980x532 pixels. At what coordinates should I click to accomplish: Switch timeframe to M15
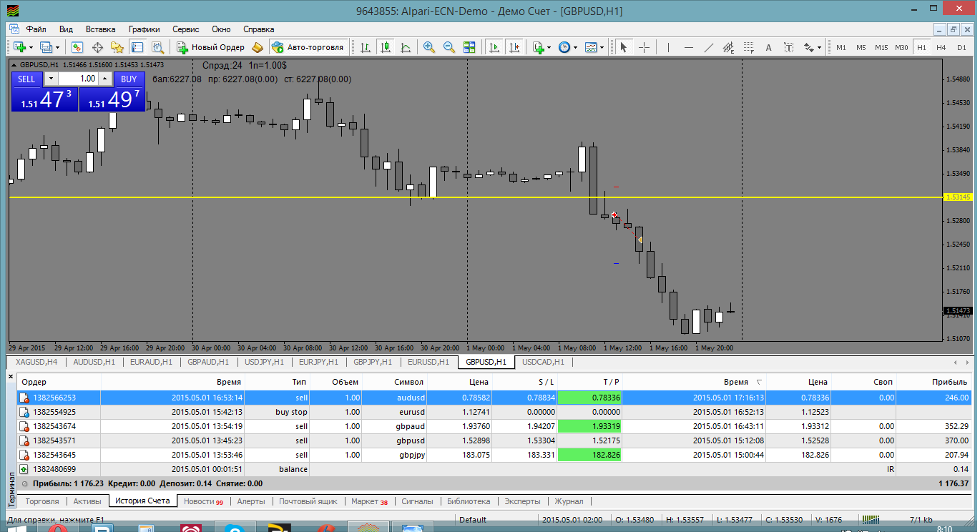pos(881,47)
